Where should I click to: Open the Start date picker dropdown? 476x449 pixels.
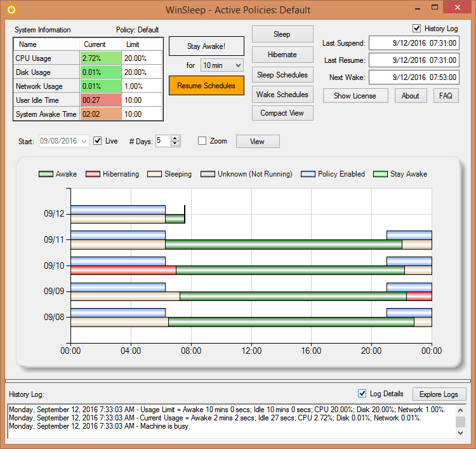tap(84, 141)
